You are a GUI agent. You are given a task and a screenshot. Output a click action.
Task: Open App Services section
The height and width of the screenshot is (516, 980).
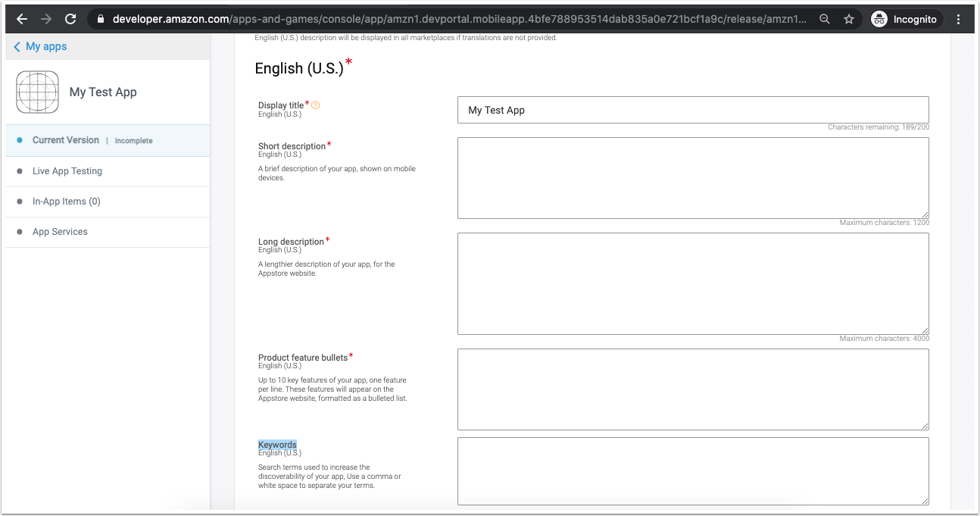click(x=108, y=232)
